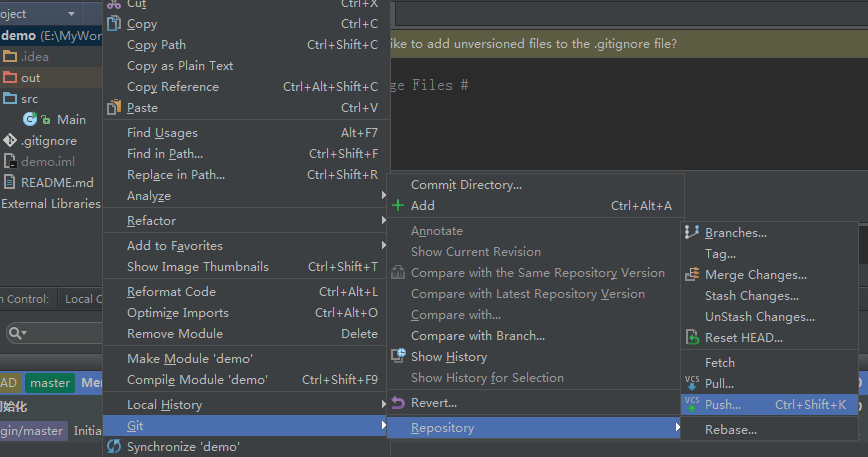
Task: Click the Paste clipboard icon
Action: click(114, 108)
